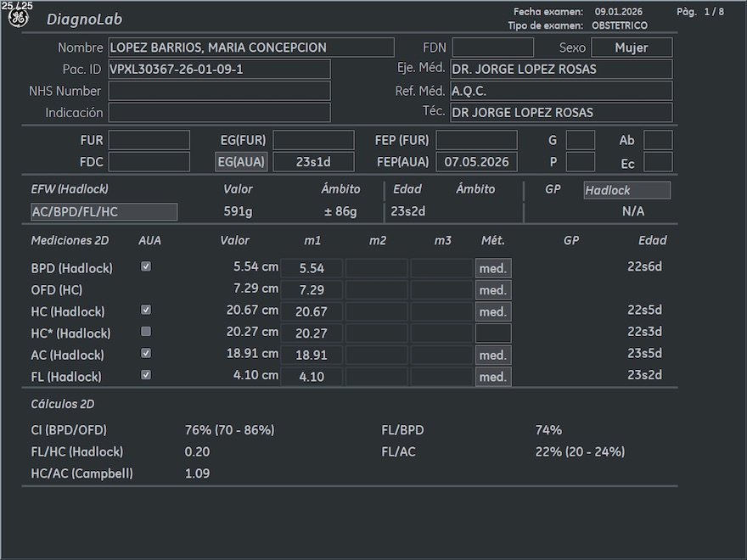747x560 pixels.
Task: Click the FUR date input field
Action: tap(149, 140)
